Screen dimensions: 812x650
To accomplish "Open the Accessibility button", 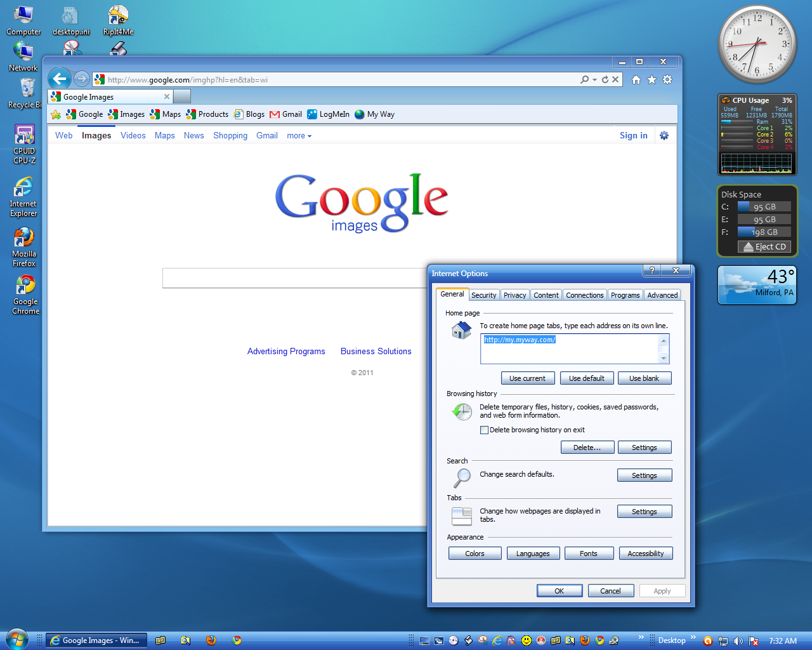I will click(x=646, y=554).
